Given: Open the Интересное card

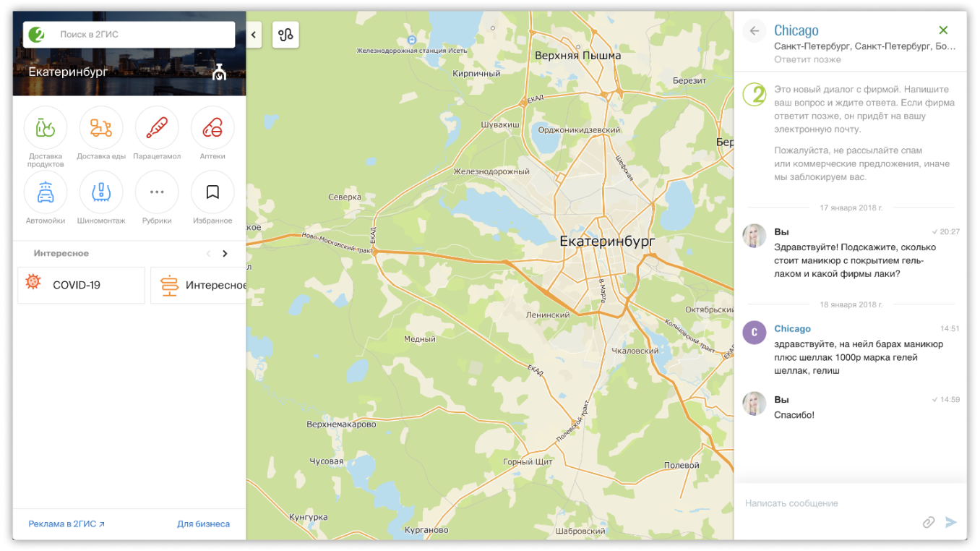Looking at the screenshot, I should (x=199, y=285).
